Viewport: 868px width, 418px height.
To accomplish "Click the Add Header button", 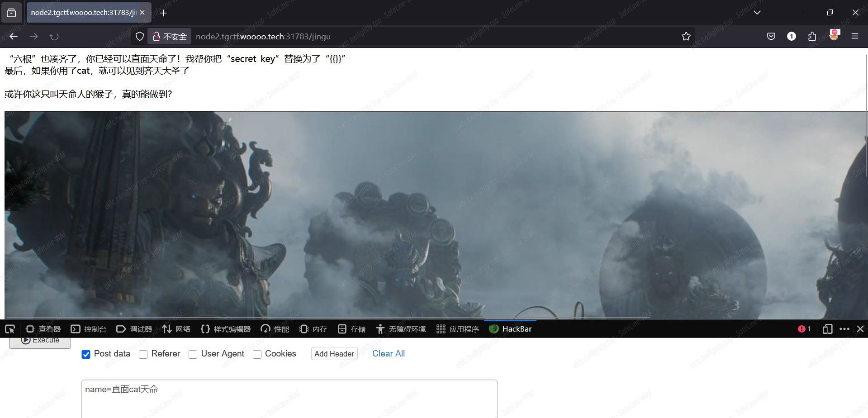I will click(x=334, y=354).
